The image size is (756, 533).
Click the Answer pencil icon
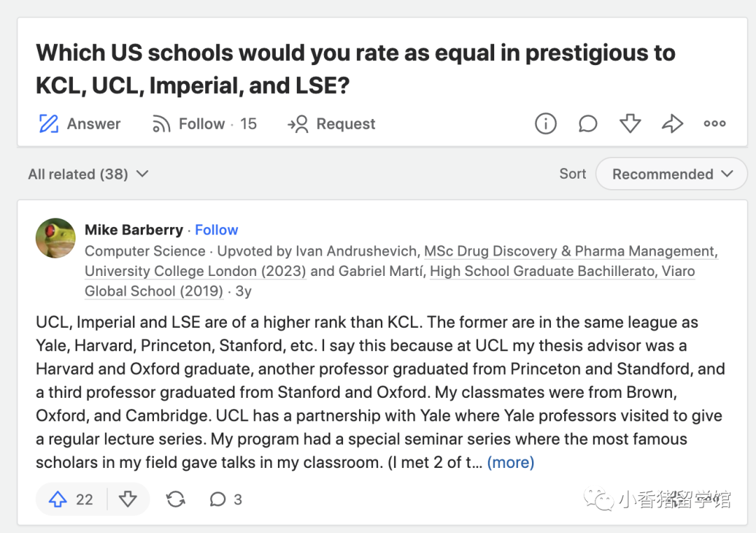tap(48, 124)
